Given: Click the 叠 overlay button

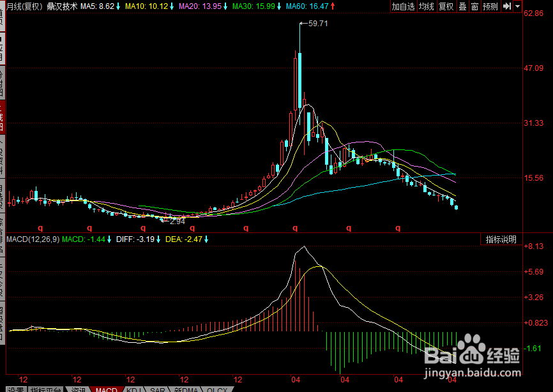Looking at the screenshot, I should pos(463,6).
